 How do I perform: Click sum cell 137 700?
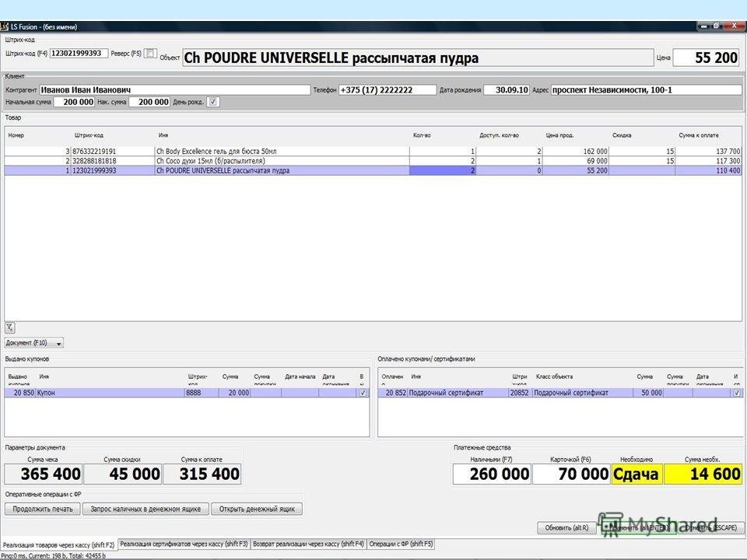pyautogui.click(x=708, y=152)
